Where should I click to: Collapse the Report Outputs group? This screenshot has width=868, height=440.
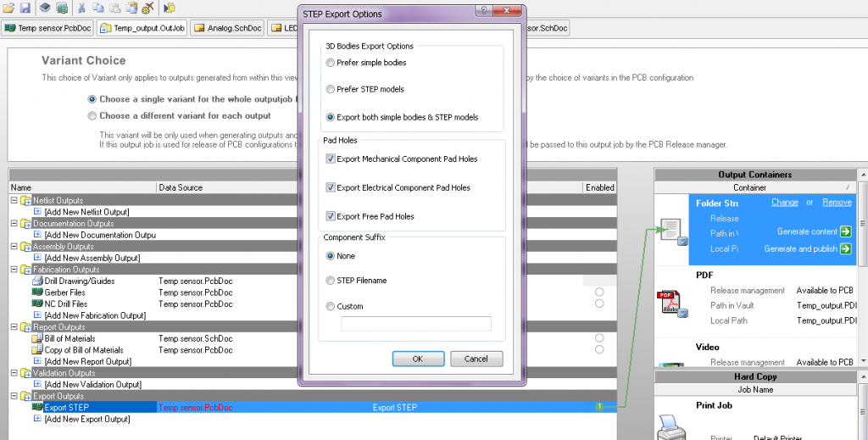click(x=14, y=326)
